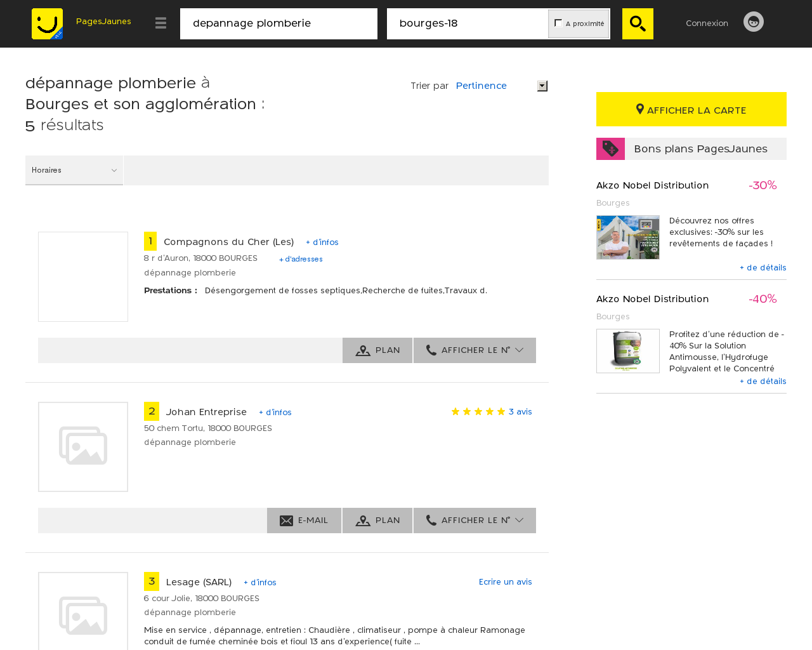Image resolution: width=812 pixels, height=650 pixels.
Task: Click the '8 r d'Auron, 18000 BOURGES' address
Action: [x=200, y=258]
